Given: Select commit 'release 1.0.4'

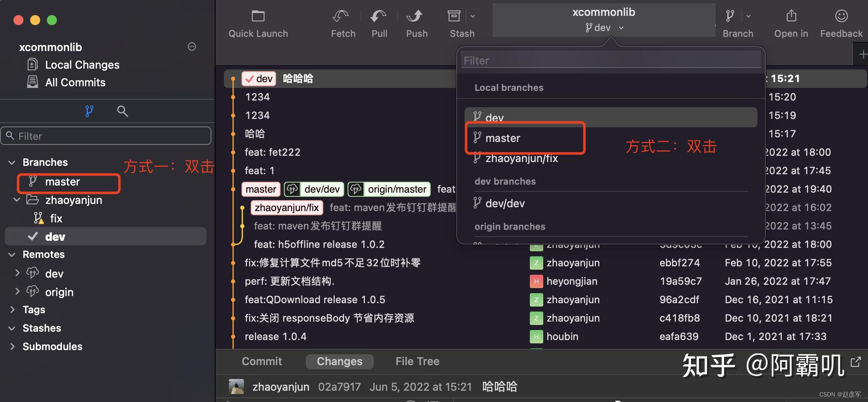Looking at the screenshot, I should [x=275, y=336].
